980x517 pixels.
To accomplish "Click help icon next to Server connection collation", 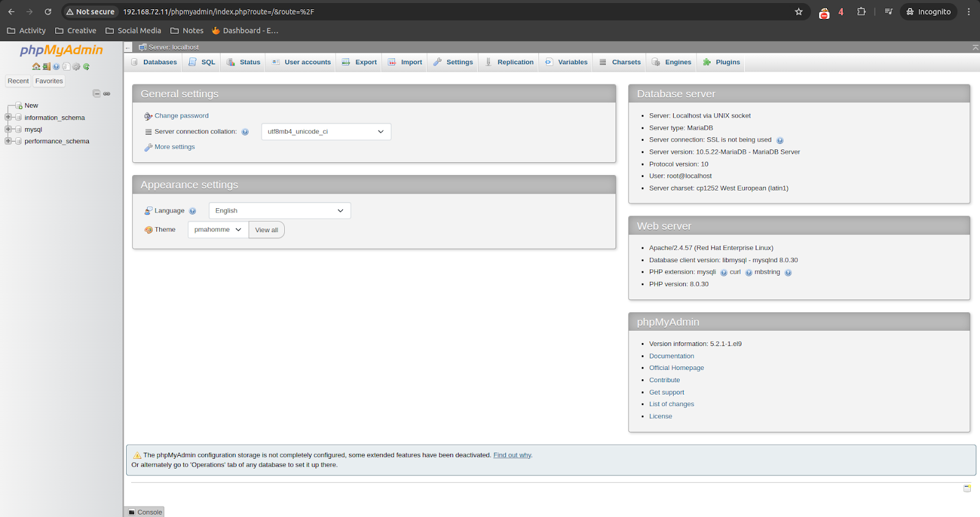I will click(x=245, y=132).
